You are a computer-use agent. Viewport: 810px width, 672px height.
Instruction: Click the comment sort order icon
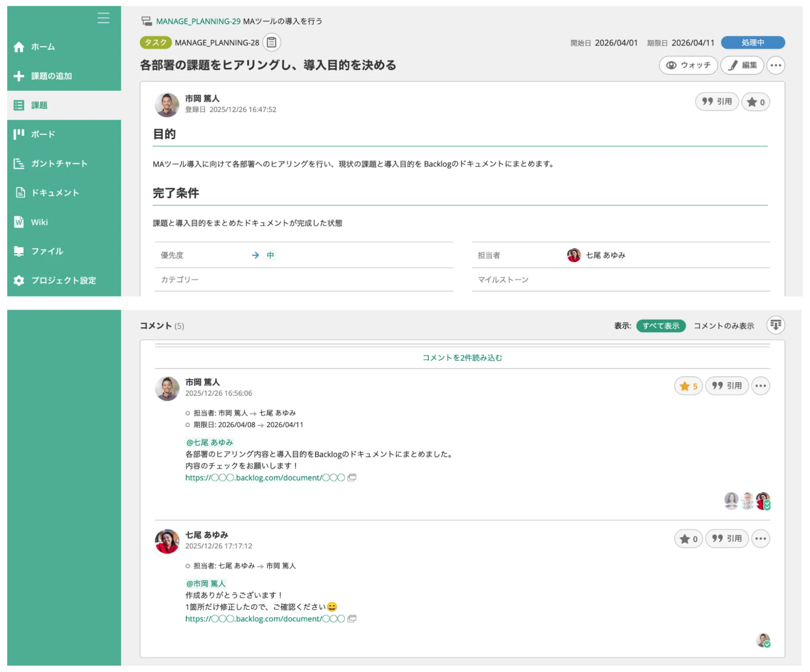click(x=776, y=325)
